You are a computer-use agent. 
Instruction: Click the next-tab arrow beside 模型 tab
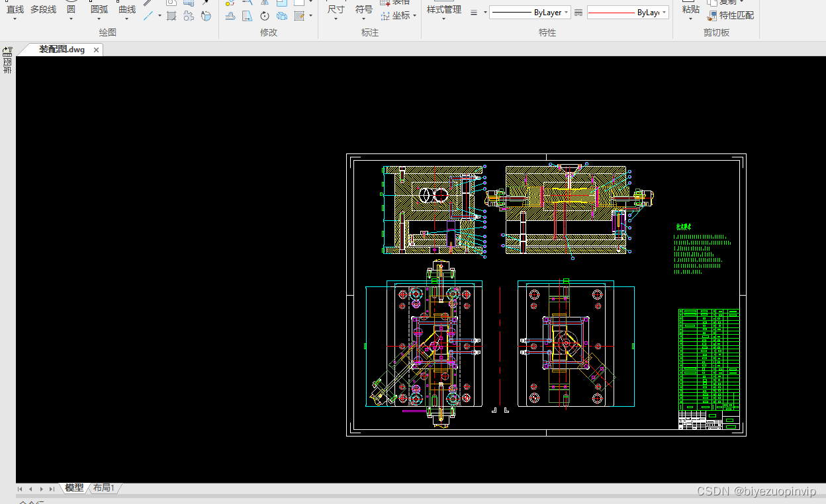(x=41, y=489)
